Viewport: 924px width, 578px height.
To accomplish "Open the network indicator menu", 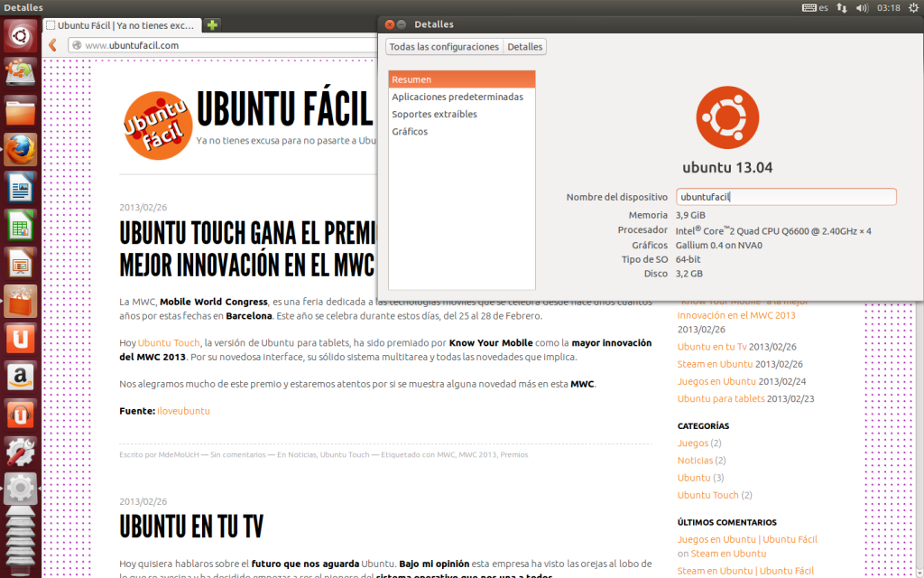I will 842,7.
